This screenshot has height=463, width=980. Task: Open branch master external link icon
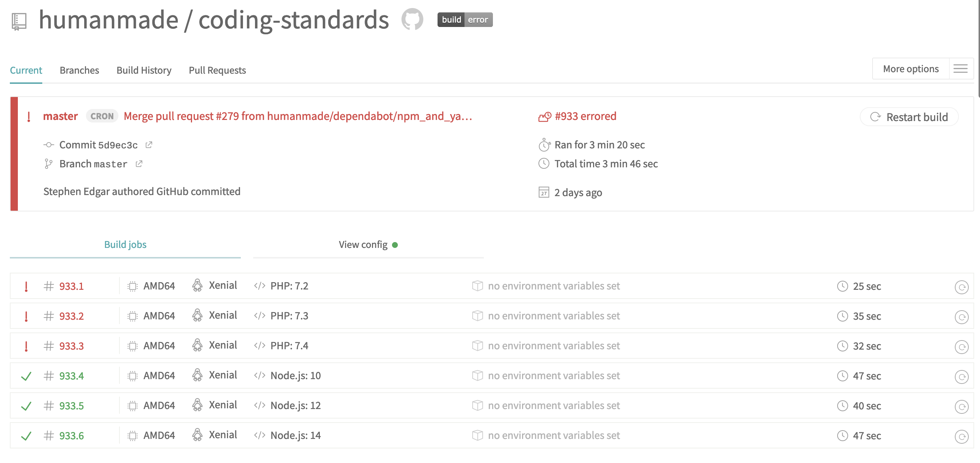139,164
